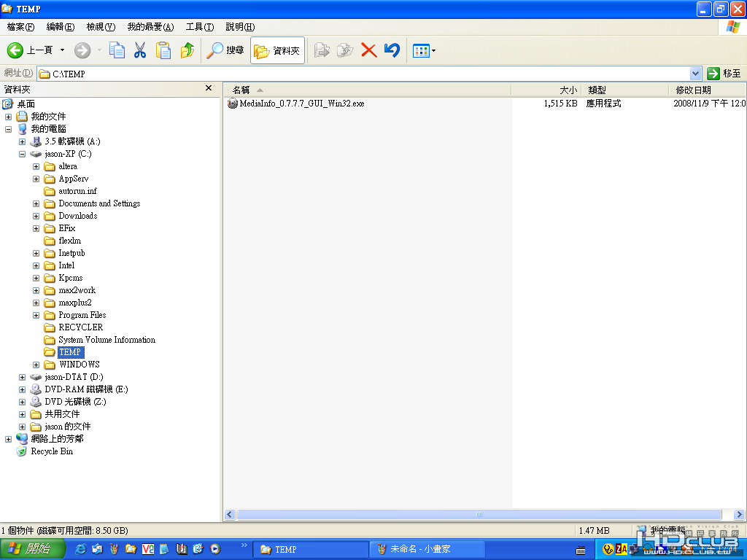Click the 移至 Go button

[x=724, y=74]
